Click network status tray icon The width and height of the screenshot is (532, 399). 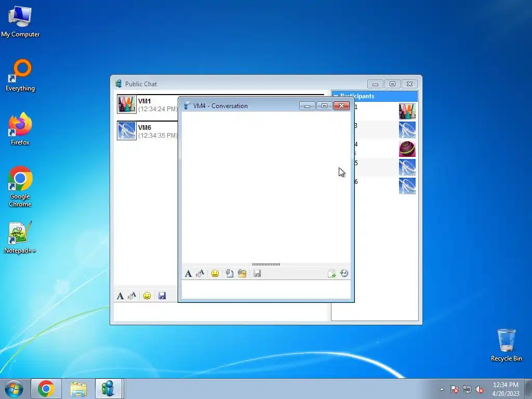pyautogui.click(x=467, y=389)
